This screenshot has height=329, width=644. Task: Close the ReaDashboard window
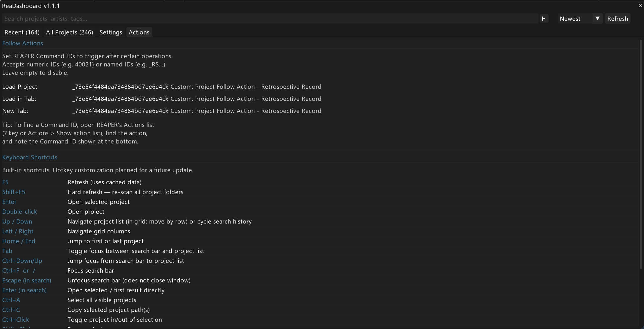(x=640, y=6)
